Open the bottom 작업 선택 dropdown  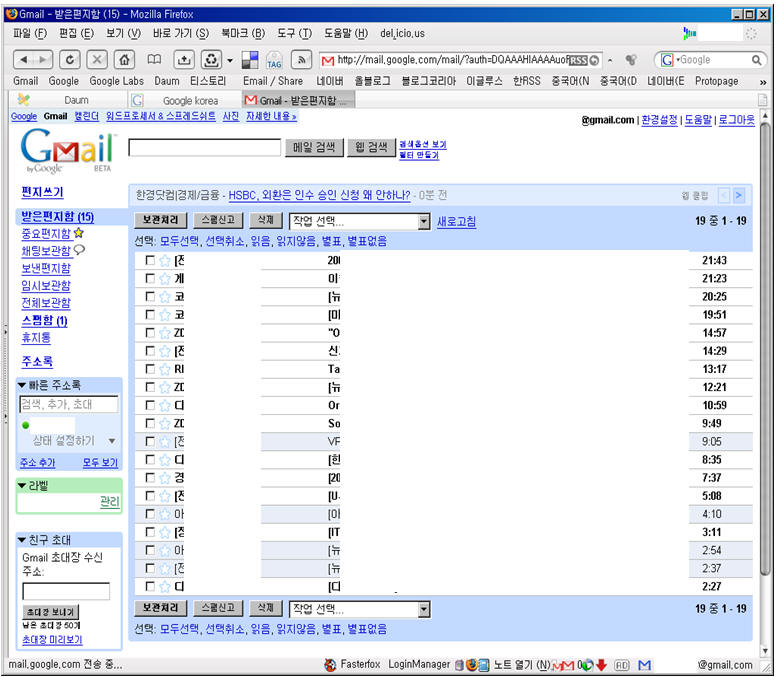coord(359,609)
